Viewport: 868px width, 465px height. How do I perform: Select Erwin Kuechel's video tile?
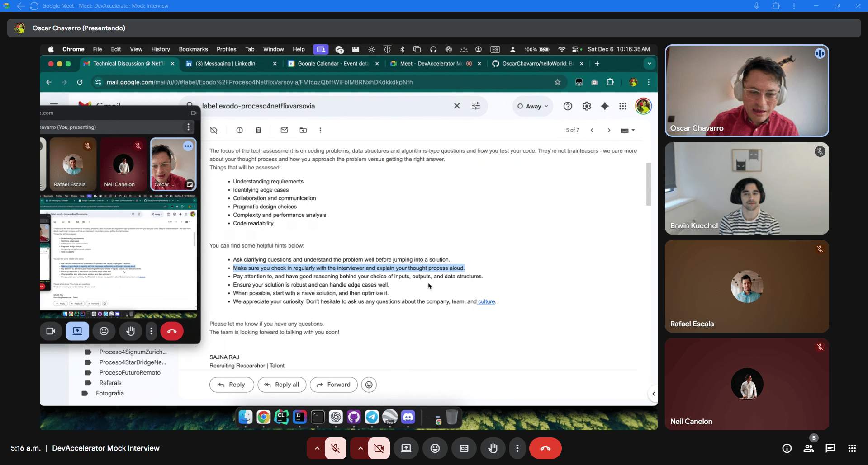(x=746, y=188)
